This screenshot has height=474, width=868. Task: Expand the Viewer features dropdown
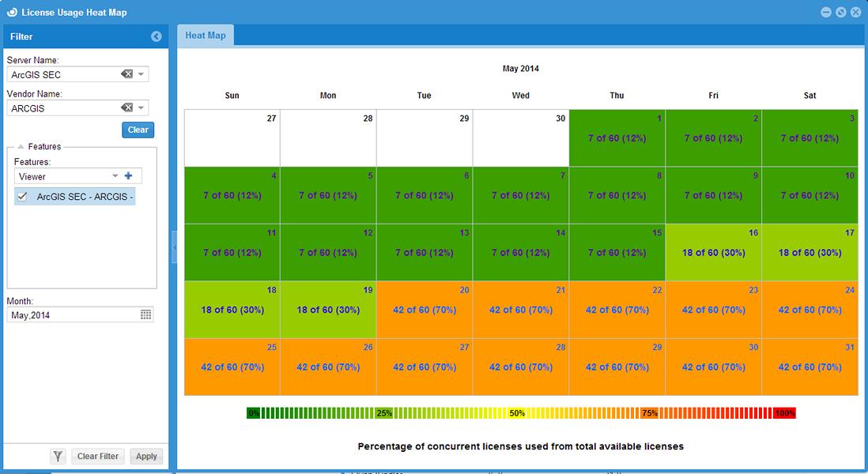(115, 176)
